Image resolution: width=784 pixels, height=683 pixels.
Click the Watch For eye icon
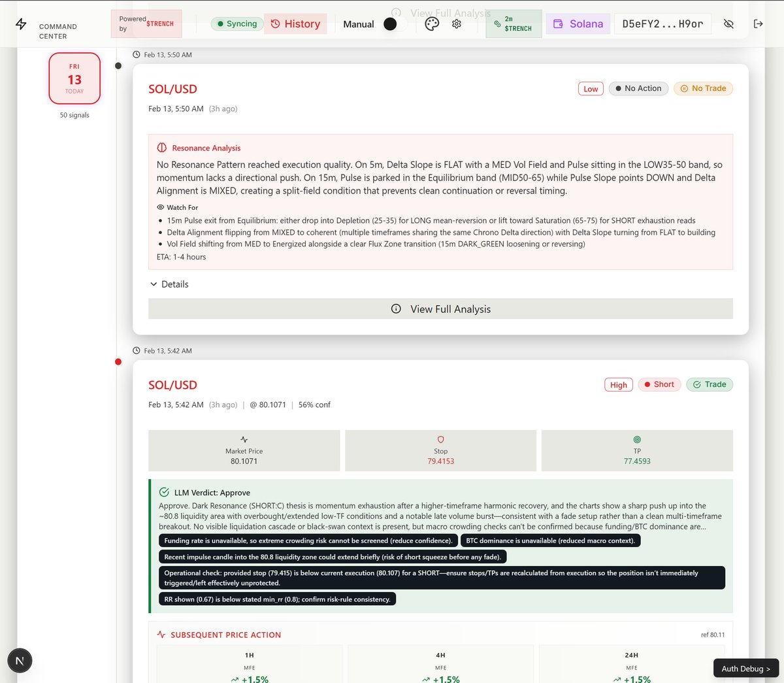(161, 207)
